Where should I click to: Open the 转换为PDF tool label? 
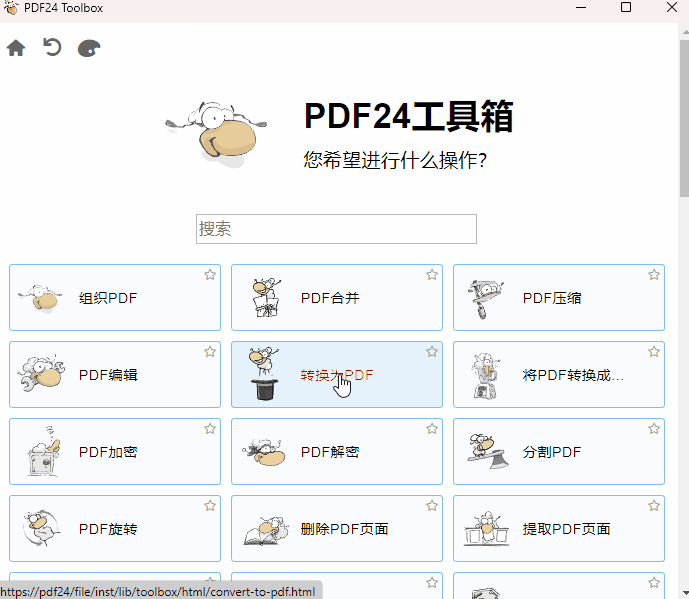coord(337,375)
